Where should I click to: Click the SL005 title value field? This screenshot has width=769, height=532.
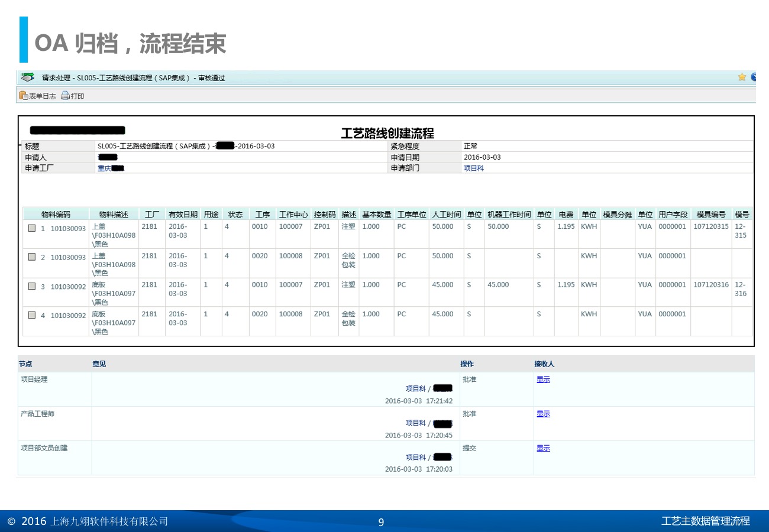pyautogui.click(x=241, y=146)
